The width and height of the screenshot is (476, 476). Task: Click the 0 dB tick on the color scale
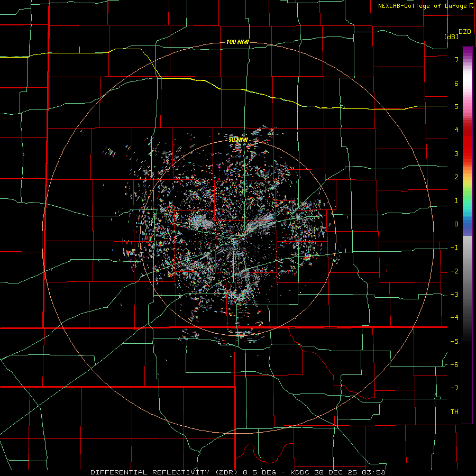click(456, 224)
